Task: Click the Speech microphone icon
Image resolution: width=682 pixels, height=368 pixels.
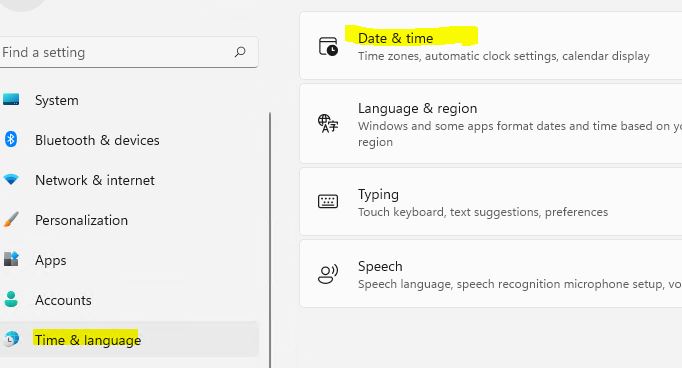Action: click(x=328, y=274)
